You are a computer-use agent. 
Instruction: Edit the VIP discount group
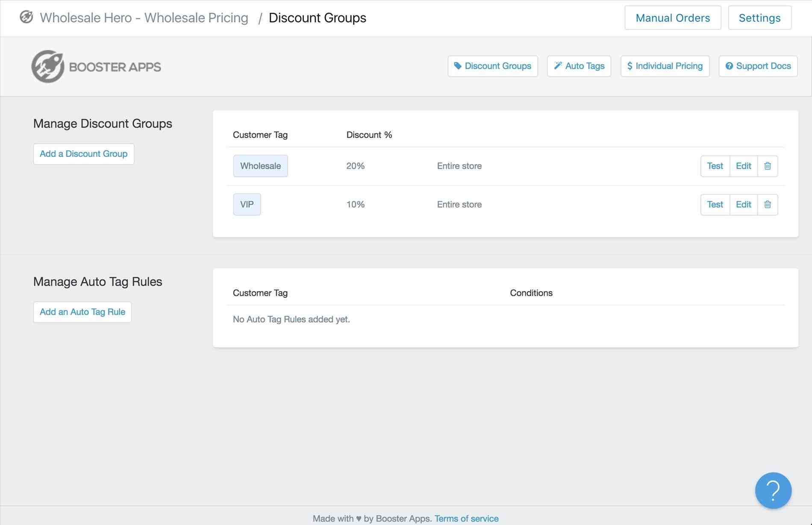pyautogui.click(x=744, y=204)
